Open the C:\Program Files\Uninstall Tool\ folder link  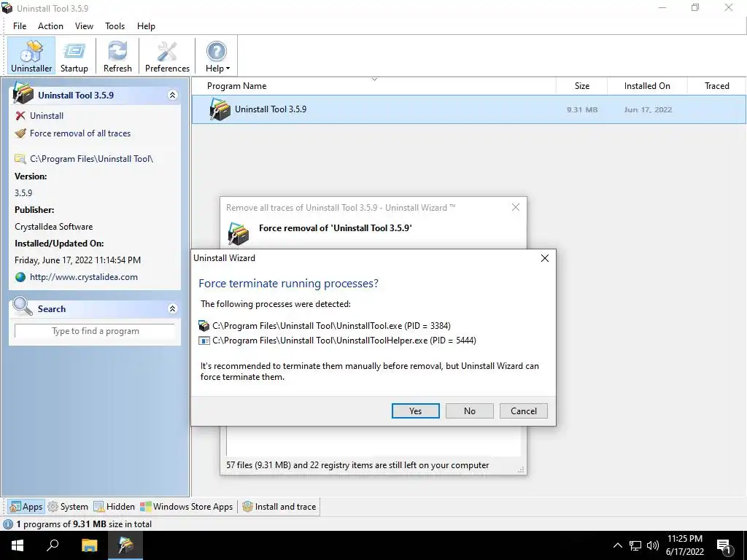coord(85,159)
